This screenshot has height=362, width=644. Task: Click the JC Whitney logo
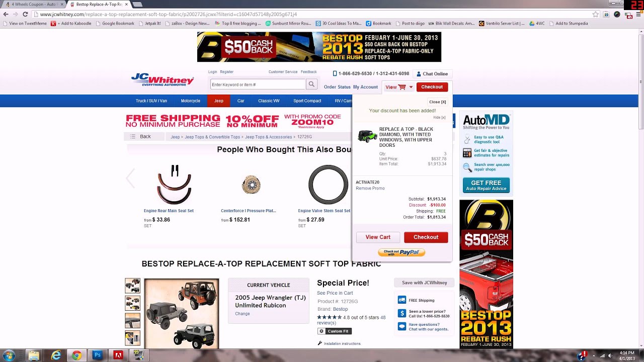(x=163, y=80)
